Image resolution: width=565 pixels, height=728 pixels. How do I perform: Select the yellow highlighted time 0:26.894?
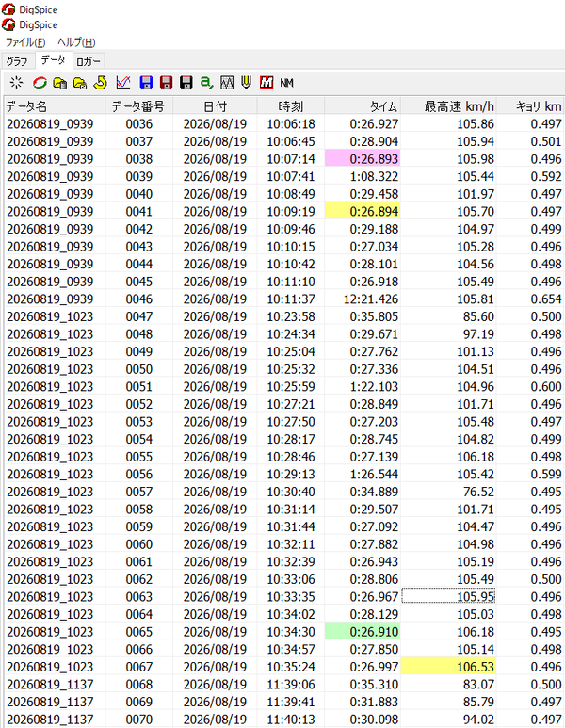click(x=363, y=211)
